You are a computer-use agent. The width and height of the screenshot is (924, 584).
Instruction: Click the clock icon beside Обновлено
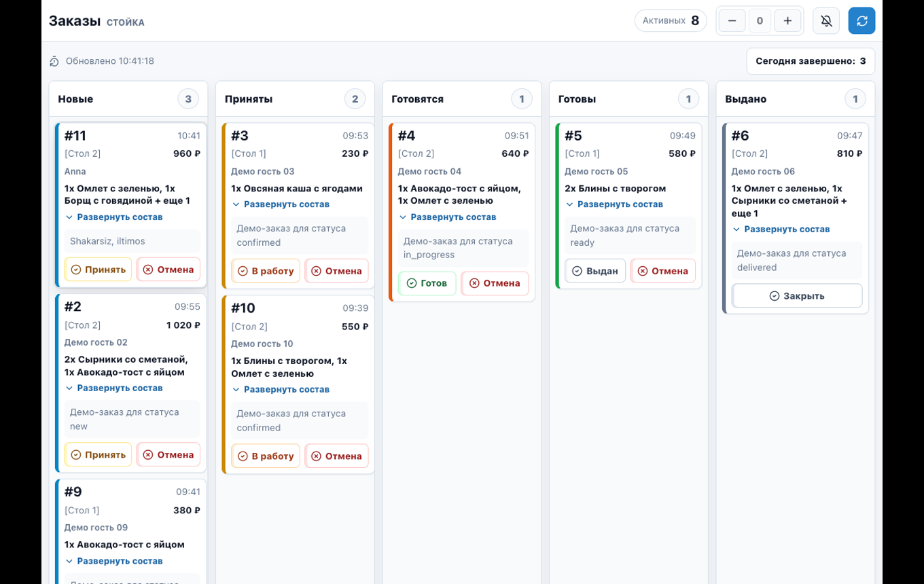[x=54, y=61]
